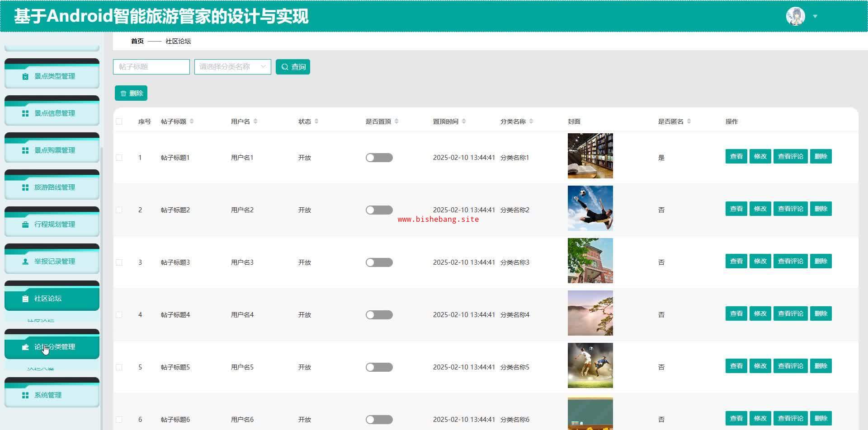This screenshot has height=430, width=868.
Task: Enable the pin switch for 帖子标题4
Action: (x=379, y=315)
